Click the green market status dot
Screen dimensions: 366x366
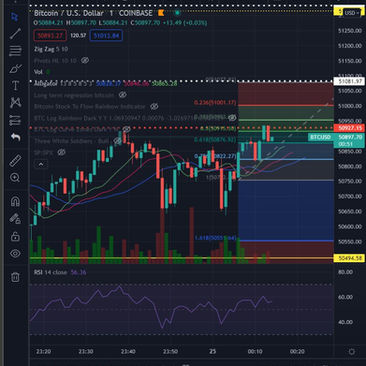click(x=177, y=13)
